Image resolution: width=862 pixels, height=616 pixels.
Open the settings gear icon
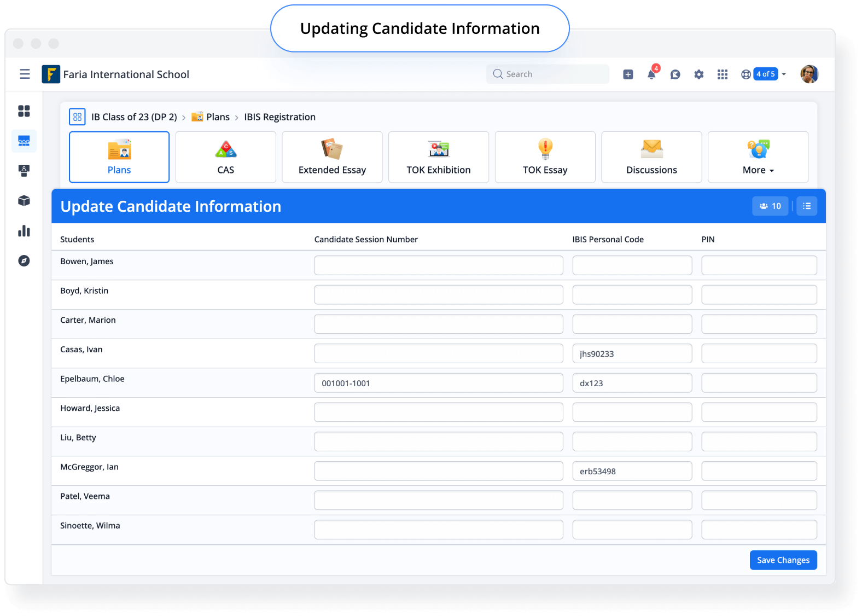tap(698, 74)
